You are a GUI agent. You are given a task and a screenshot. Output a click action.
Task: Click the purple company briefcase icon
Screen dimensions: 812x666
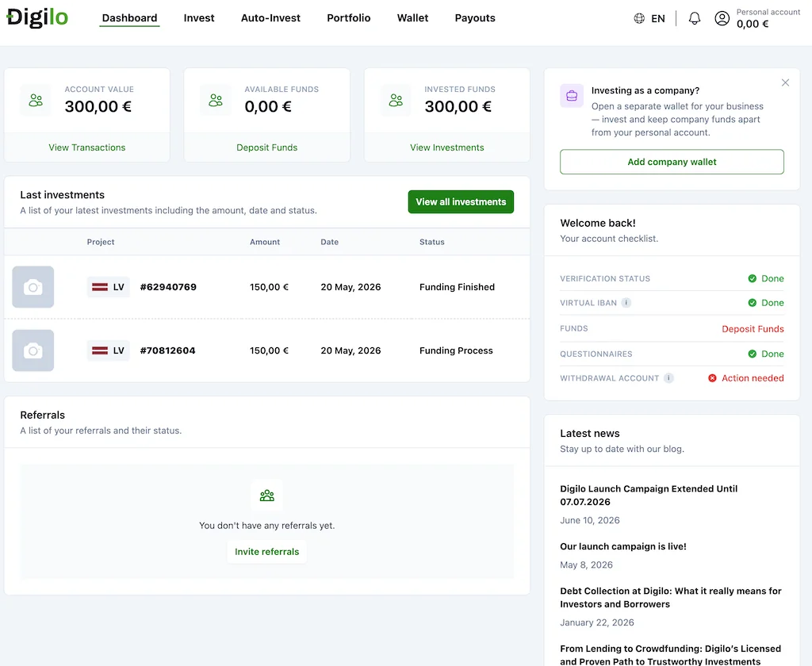point(572,96)
